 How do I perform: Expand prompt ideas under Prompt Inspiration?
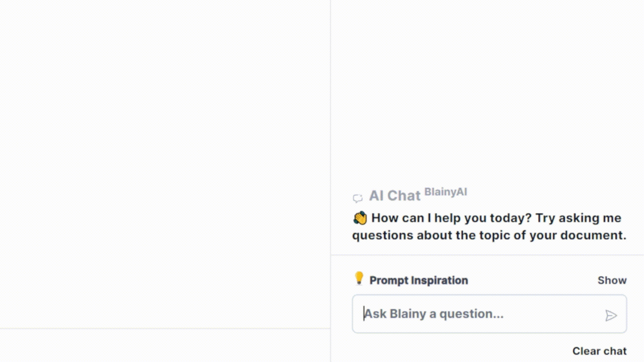(612, 280)
